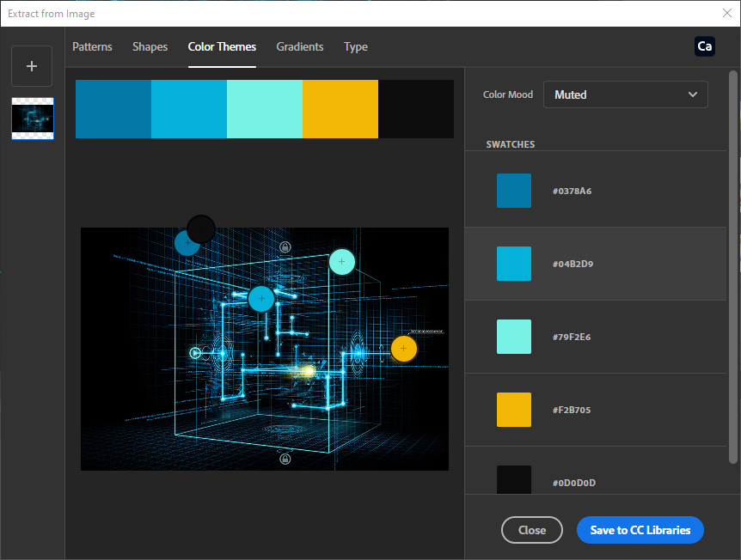Viewport: 741px width, 560px height.
Task: Open the Type tab
Action: coord(356,46)
